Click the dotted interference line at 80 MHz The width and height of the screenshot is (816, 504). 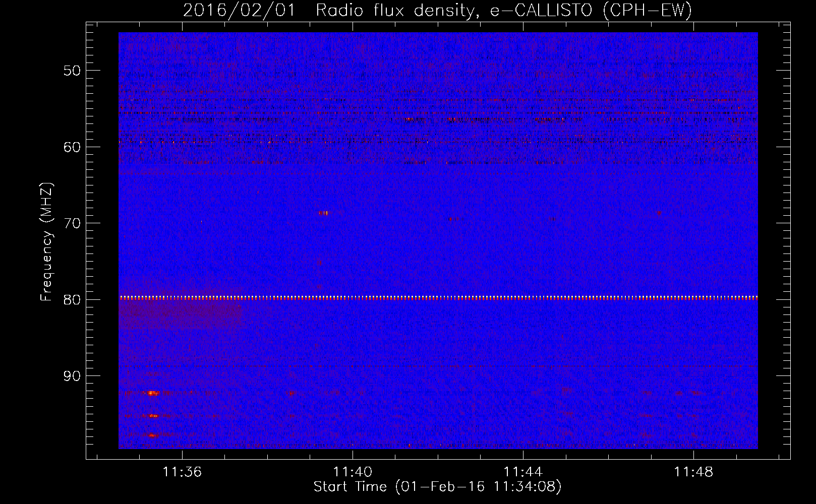pyautogui.click(x=438, y=298)
